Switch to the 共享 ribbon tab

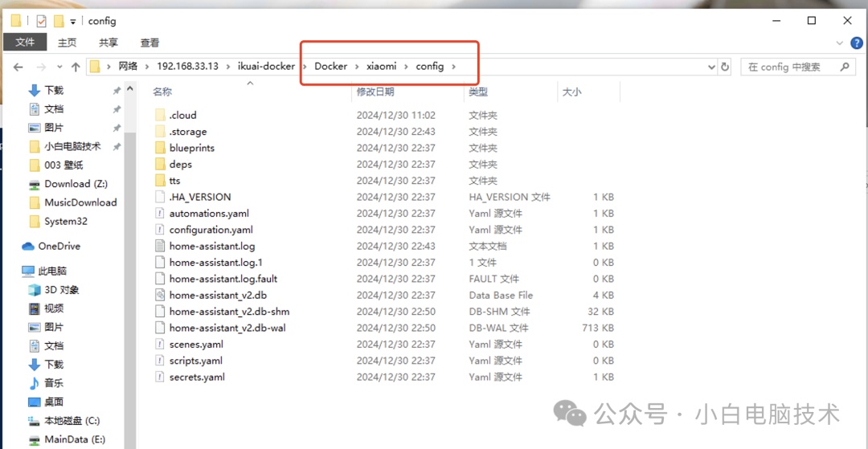[108, 42]
